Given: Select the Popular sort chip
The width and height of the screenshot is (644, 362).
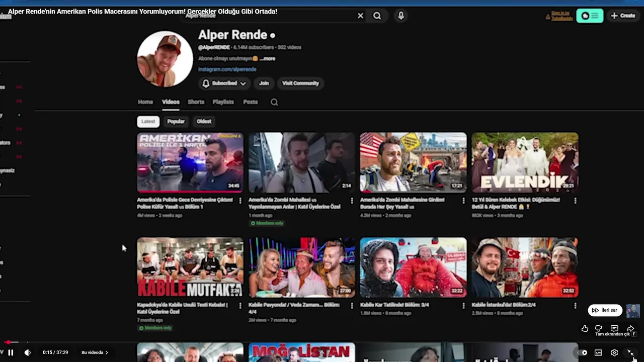Looking at the screenshot, I should [x=176, y=121].
